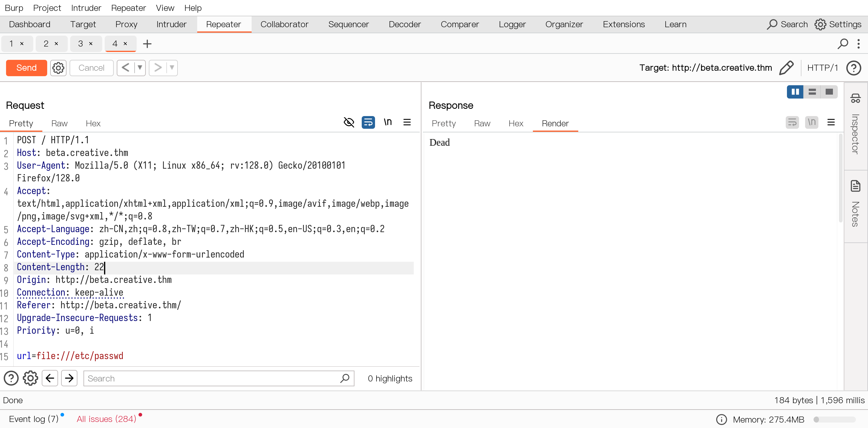This screenshot has height=428, width=868.
Task: Toggle request word wrap button
Action: (368, 122)
